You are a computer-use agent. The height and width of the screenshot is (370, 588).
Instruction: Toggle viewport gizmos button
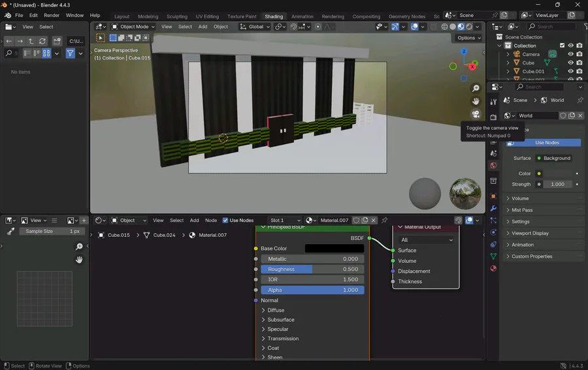point(395,27)
